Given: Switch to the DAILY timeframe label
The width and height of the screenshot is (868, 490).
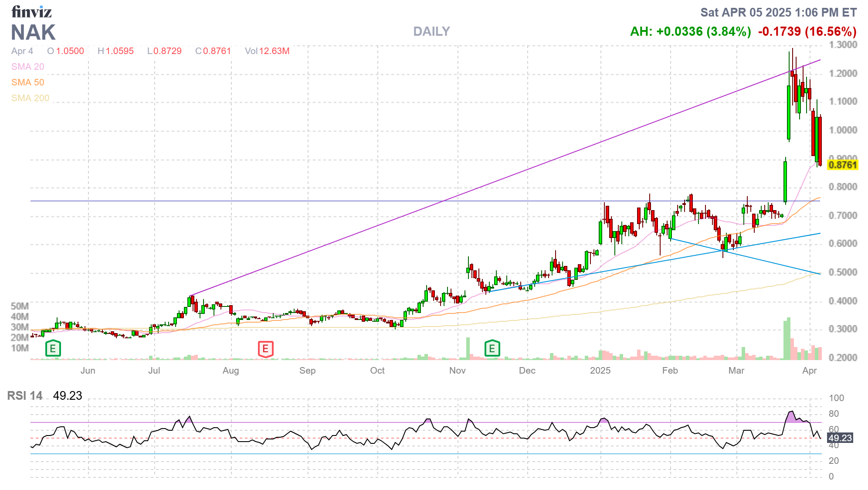Looking at the screenshot, I should [x=431, y=31].
